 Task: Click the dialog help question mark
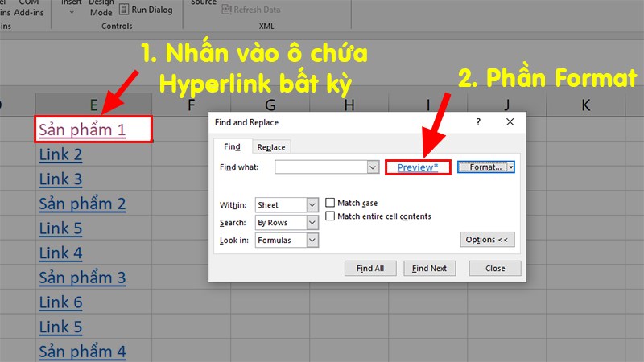pyautogui.click(x=478, y=122)
